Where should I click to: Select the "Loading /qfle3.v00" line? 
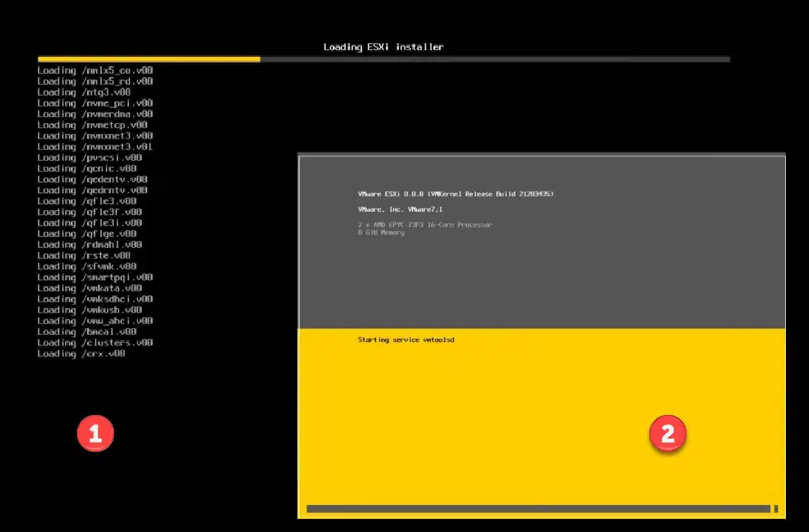(x=86, y=201)
